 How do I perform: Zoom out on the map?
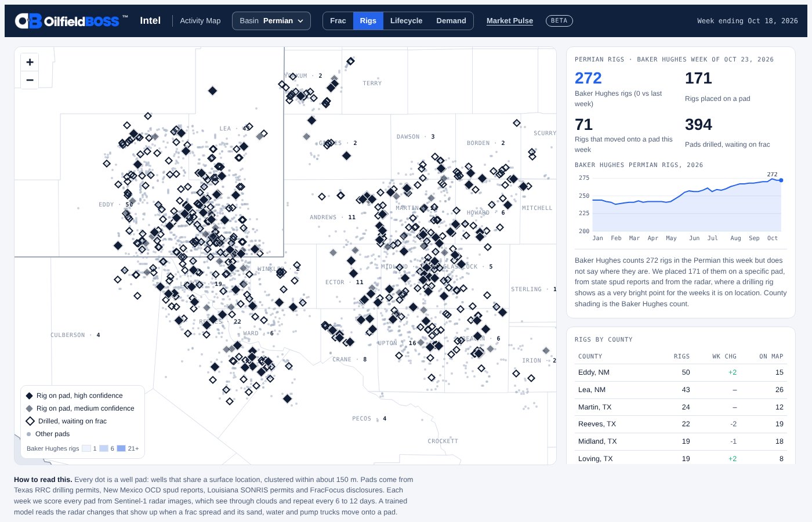(x=30, y=80)
